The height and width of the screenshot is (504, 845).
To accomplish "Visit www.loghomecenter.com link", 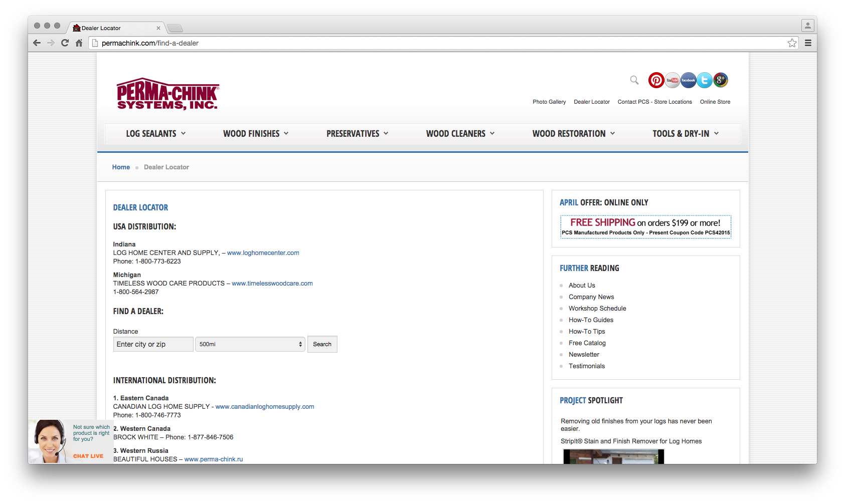I will (263, 253).
